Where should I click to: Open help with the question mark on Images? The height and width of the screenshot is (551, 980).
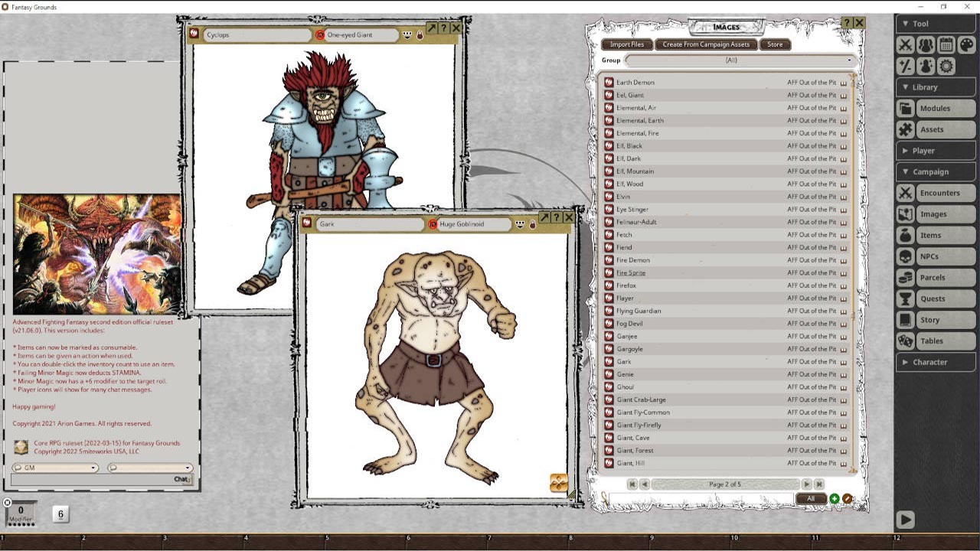click(845, 23)
